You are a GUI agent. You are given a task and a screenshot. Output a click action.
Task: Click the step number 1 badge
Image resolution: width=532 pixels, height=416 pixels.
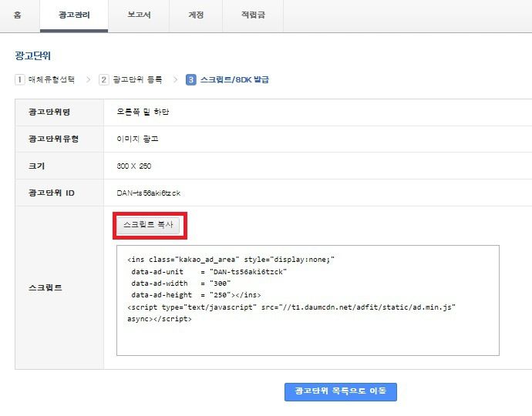coord(20,79)
